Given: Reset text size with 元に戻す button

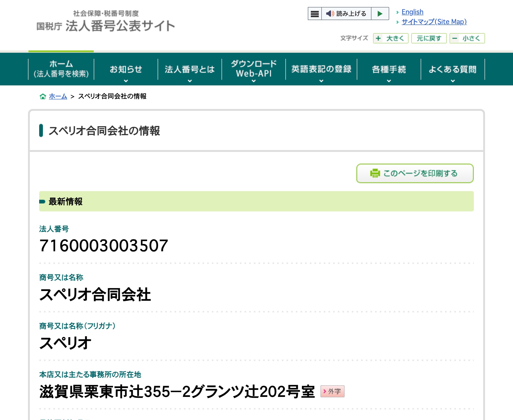Looking at the screenshot, I should 429,38.
